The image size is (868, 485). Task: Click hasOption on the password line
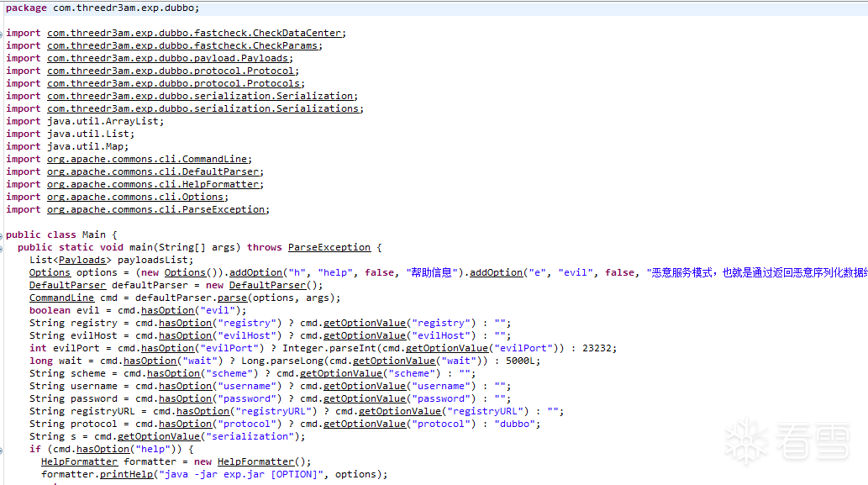(x=186, y=399)
